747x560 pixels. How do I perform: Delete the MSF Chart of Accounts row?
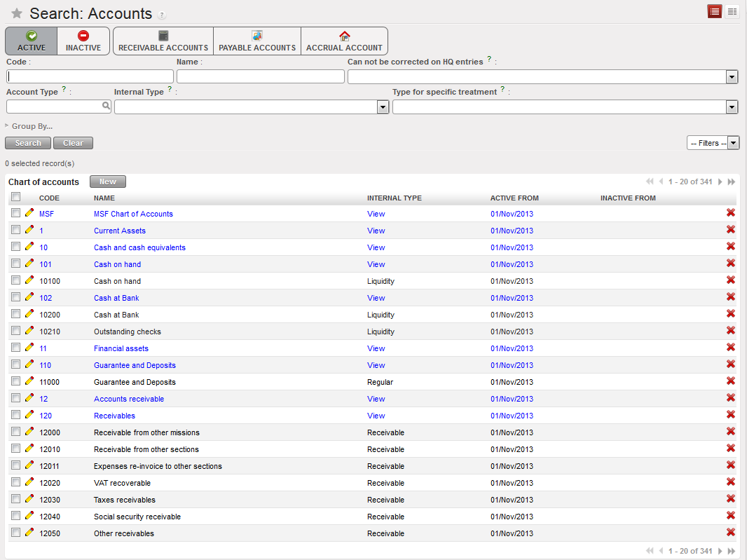(730, 213)
